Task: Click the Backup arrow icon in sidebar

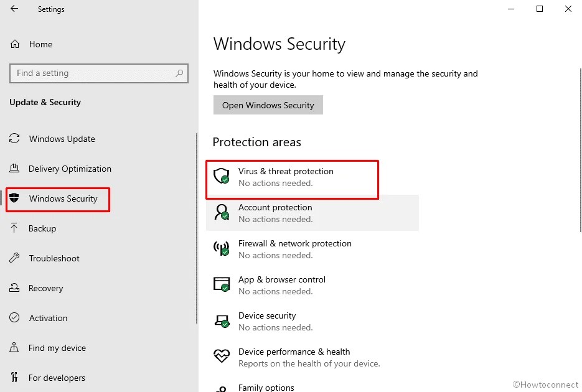Action: [x=14, y=228]
